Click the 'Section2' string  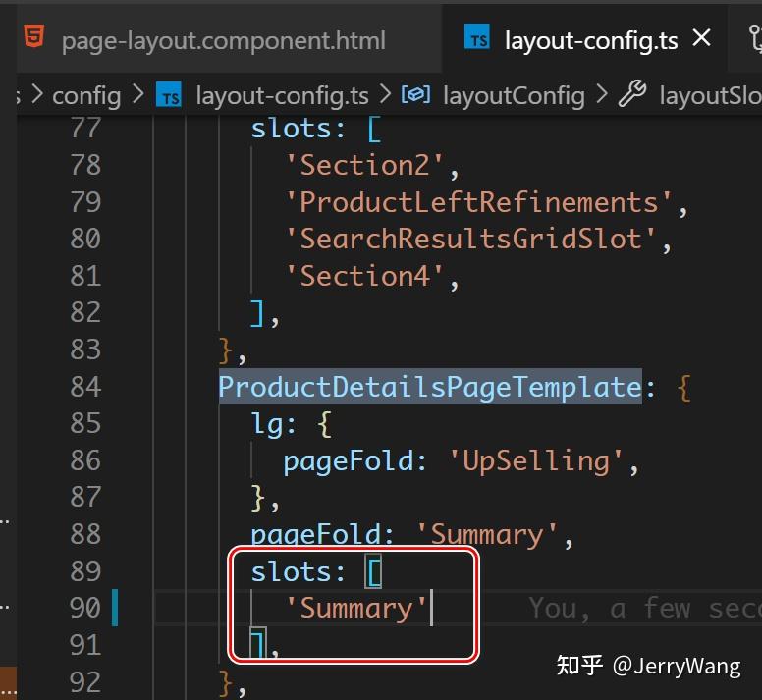[364, 165]
